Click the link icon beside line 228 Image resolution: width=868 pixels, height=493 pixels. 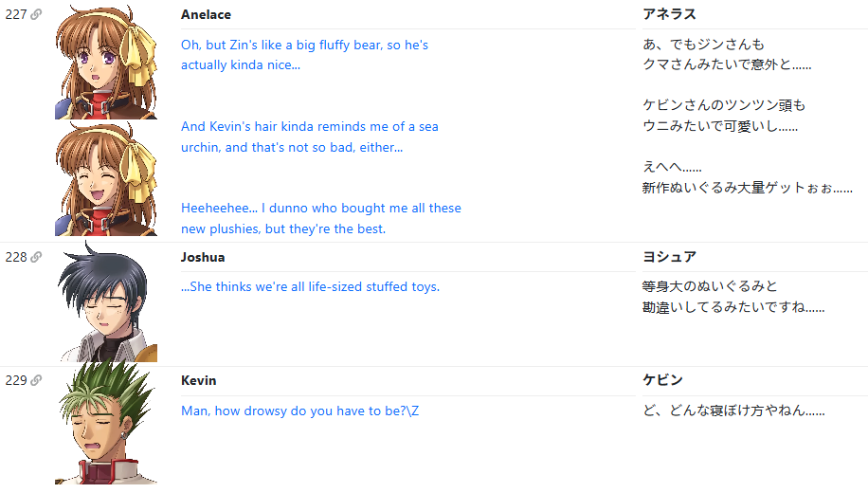coord(36,257)
